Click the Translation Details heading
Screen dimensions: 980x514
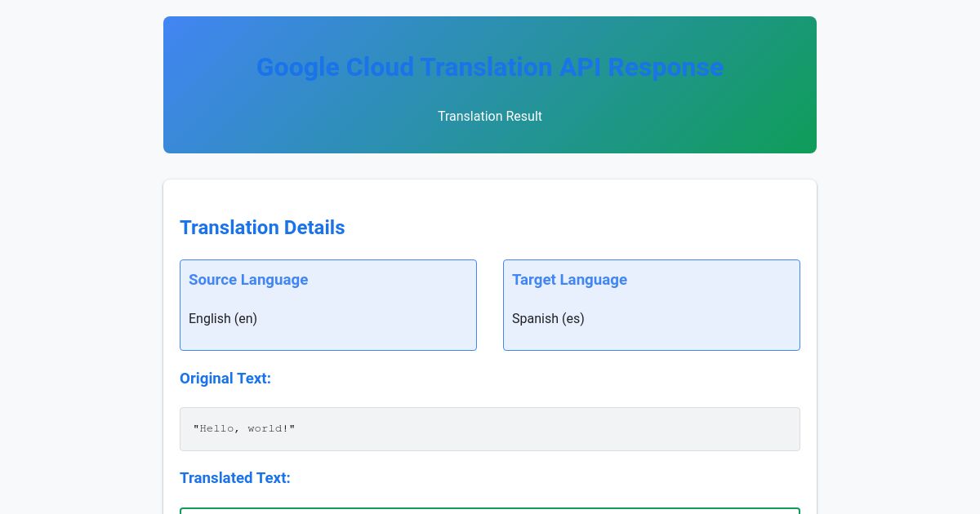[x=262, y=228]
